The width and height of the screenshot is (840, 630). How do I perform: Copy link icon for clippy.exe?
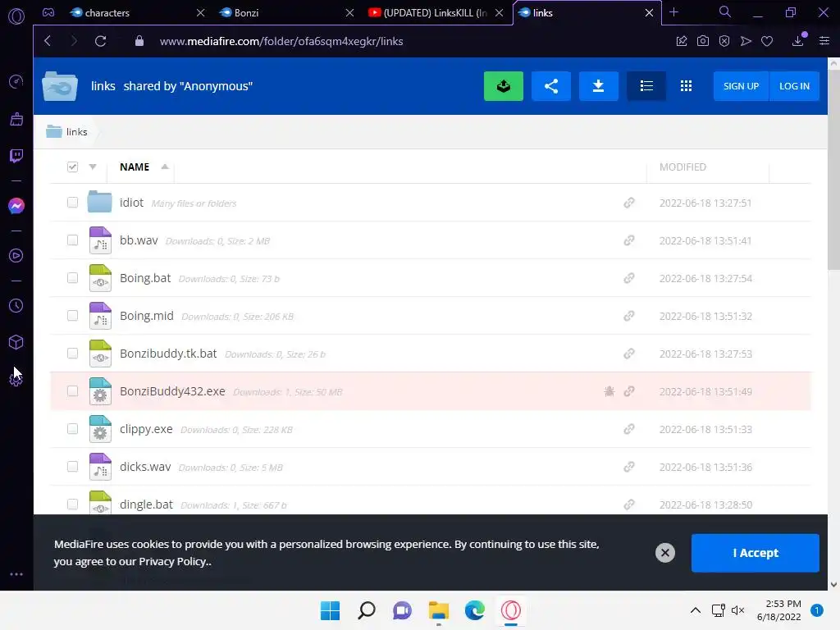(629, 429)
